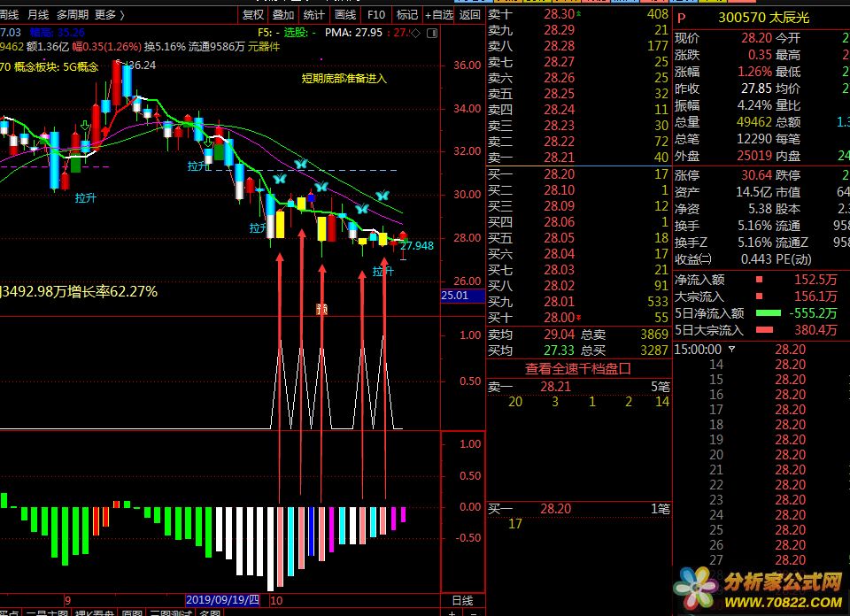Click the 元器件 sector label
Screen dimensions: 850x616
click(264, 47)
